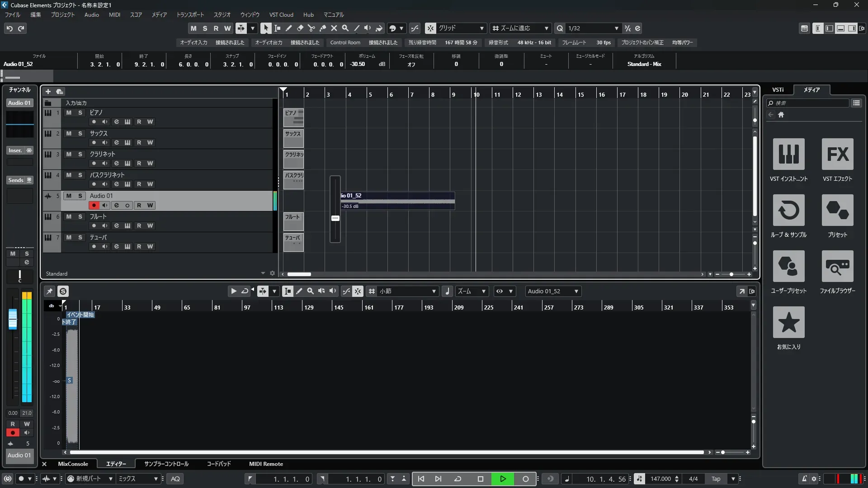Select the Scissors split tool
868x488 pixels.
[x=311, y=28]
